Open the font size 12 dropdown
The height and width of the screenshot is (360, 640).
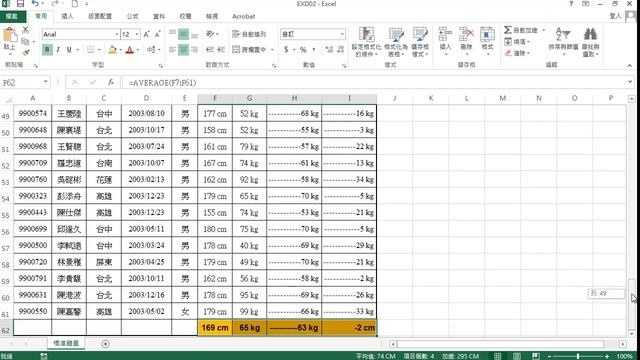pyautogui.click(x=137, y=34)
